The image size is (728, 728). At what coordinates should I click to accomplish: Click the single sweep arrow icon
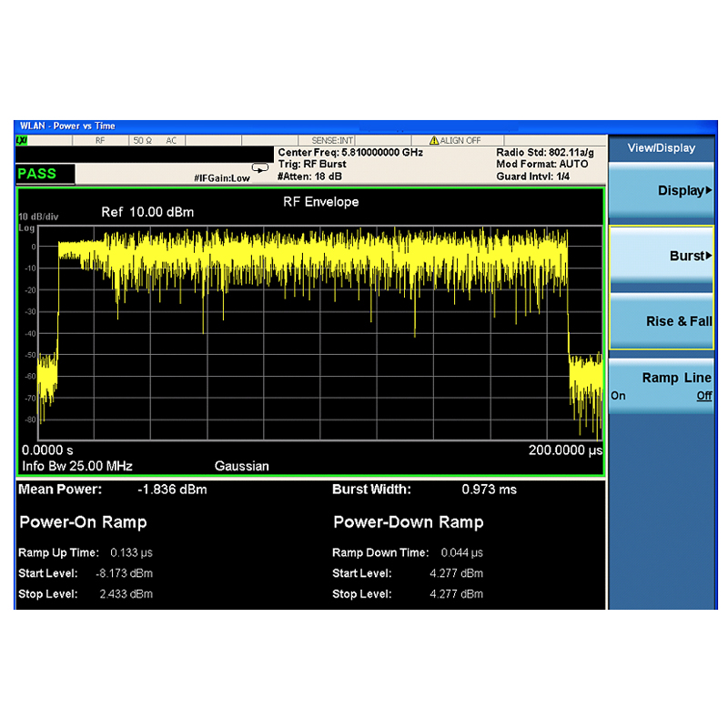pos(260,167)
